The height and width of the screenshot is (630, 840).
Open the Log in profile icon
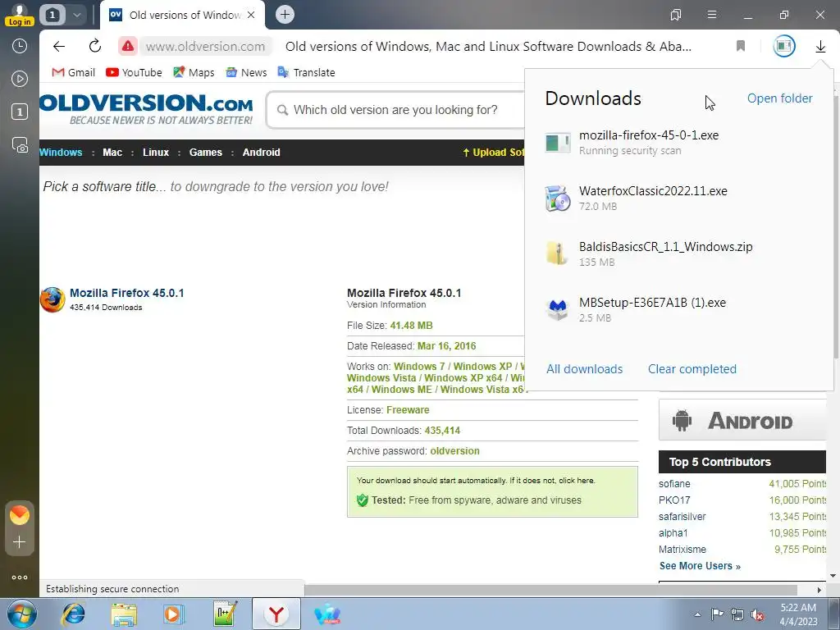tap(20, 15)
